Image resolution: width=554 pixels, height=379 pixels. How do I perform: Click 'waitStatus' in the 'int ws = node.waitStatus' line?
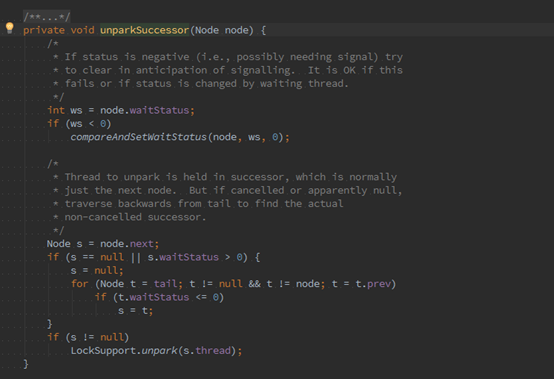point(159,110)
